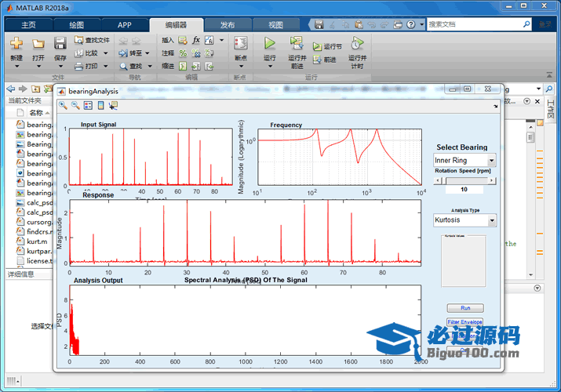The image size is (561, 392).
Task: Expand the 查找 dropdown arrow
Action: [x=150, y=67]
